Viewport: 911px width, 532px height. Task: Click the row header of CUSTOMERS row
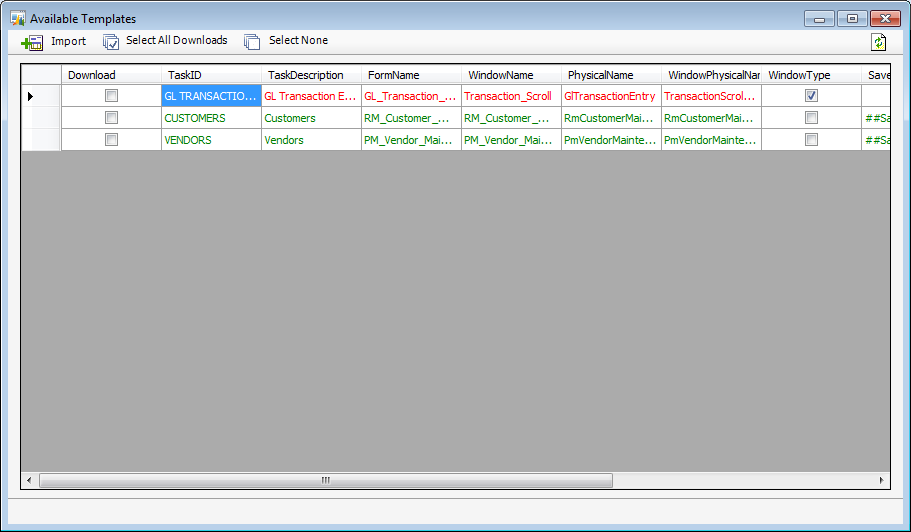click(x=41, y=118)
